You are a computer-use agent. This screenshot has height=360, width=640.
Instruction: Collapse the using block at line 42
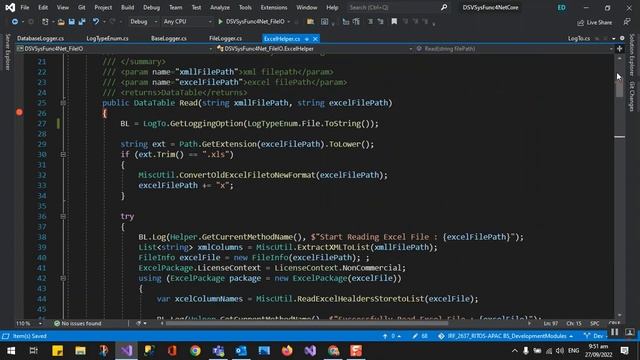pyautogui.click(x=63, y=278)
